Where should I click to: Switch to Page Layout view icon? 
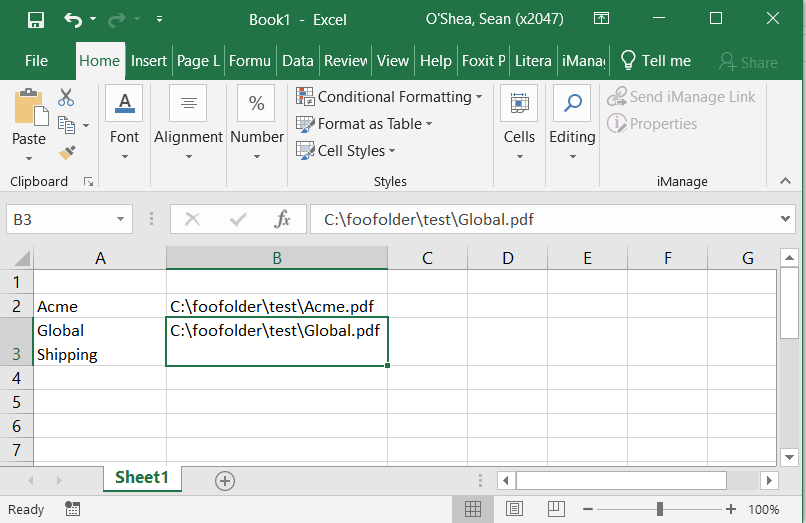pyautogui.click(x=514, y=509)
